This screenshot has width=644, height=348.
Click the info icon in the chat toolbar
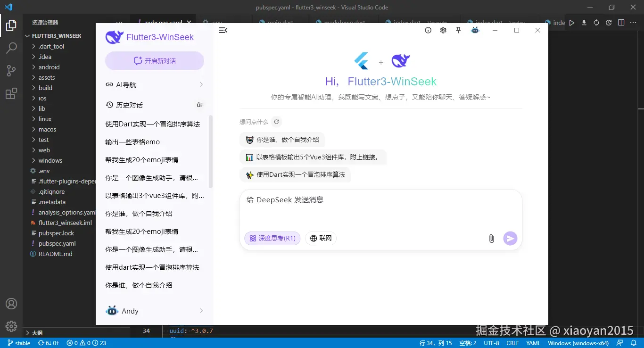point(428,30)
